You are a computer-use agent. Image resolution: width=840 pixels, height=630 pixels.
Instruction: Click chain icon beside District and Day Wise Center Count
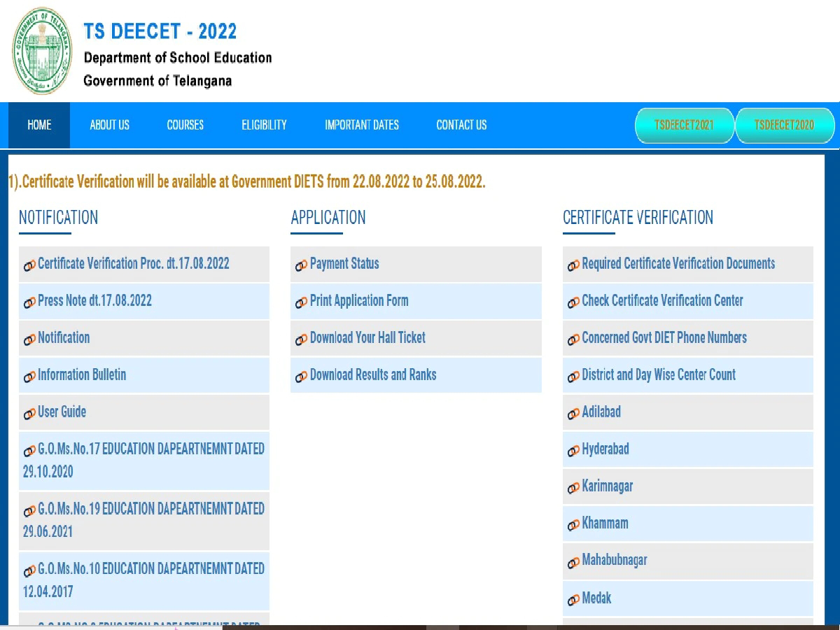(x=573, y=377)
